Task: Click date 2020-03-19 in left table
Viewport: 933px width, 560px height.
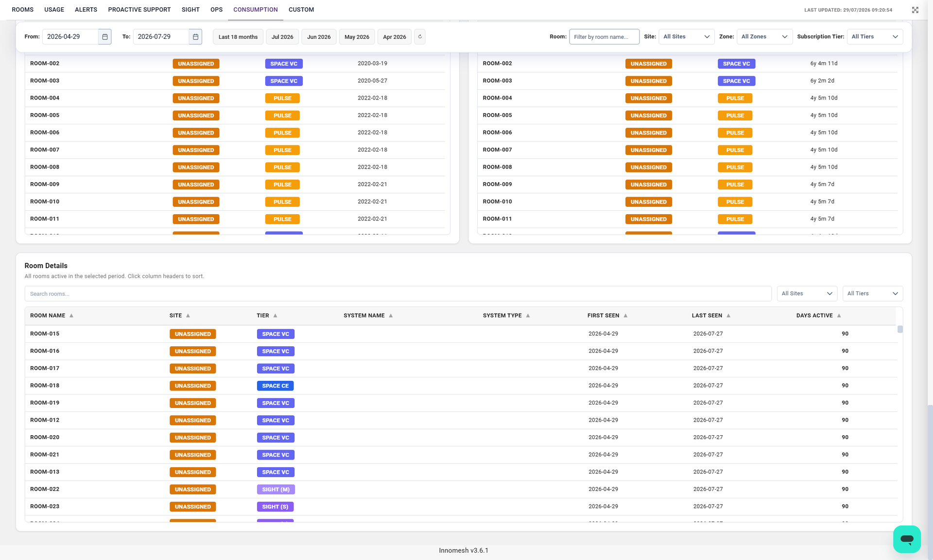Action: (x=372, y=64)
